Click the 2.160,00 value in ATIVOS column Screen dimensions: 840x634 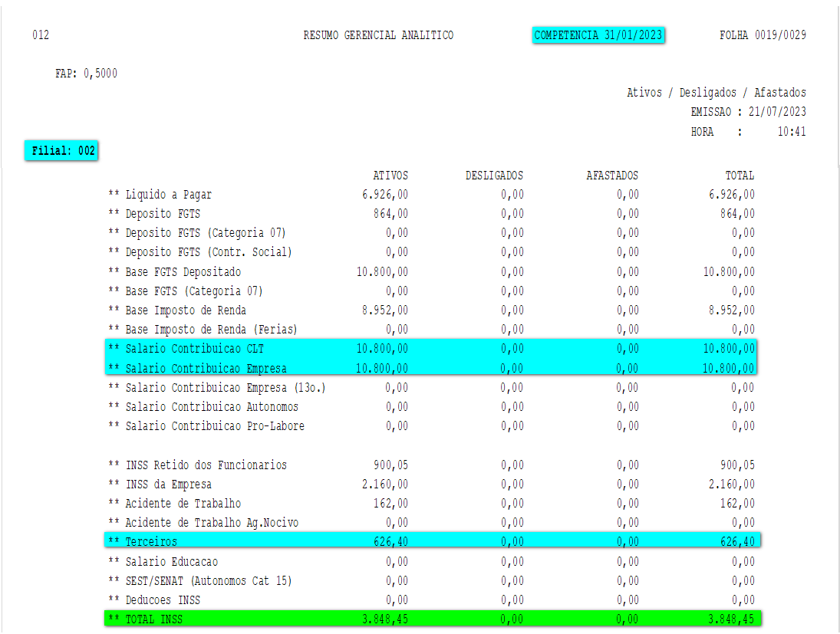[x=385, y=485]
